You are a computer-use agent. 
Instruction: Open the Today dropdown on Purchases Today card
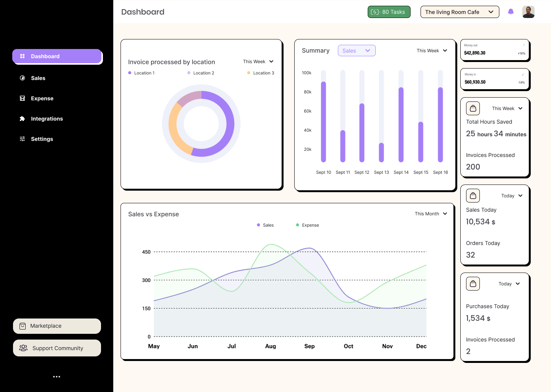[509, 284]
